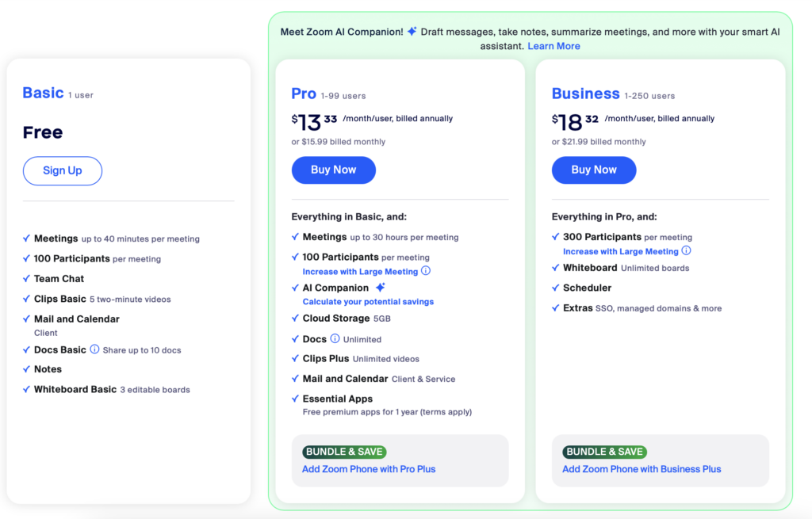Click the Pro plan Bundle & Save badge
This screenshot has width=812, height=519.
coord(344,452)
